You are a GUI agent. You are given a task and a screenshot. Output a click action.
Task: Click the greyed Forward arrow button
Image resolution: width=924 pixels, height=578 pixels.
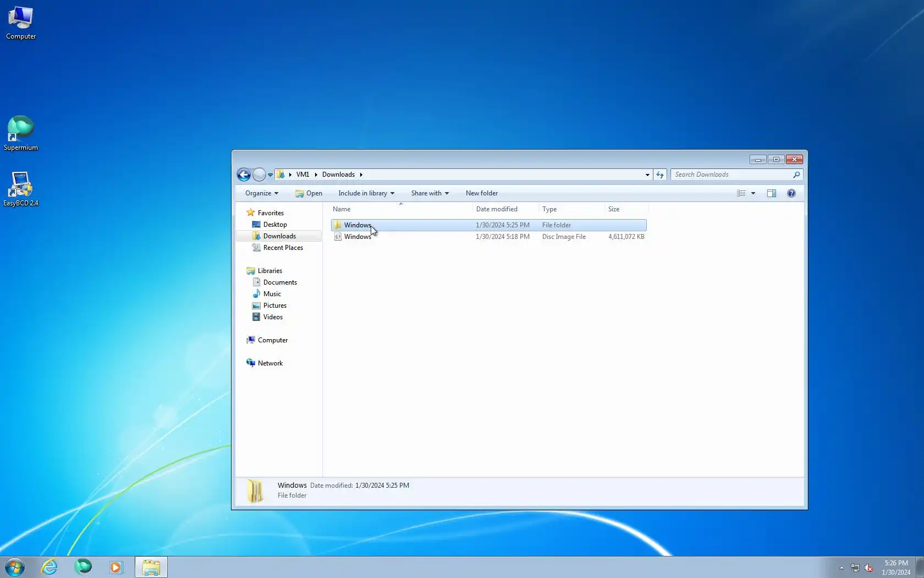pyautogui.click(x=259, y=175)
